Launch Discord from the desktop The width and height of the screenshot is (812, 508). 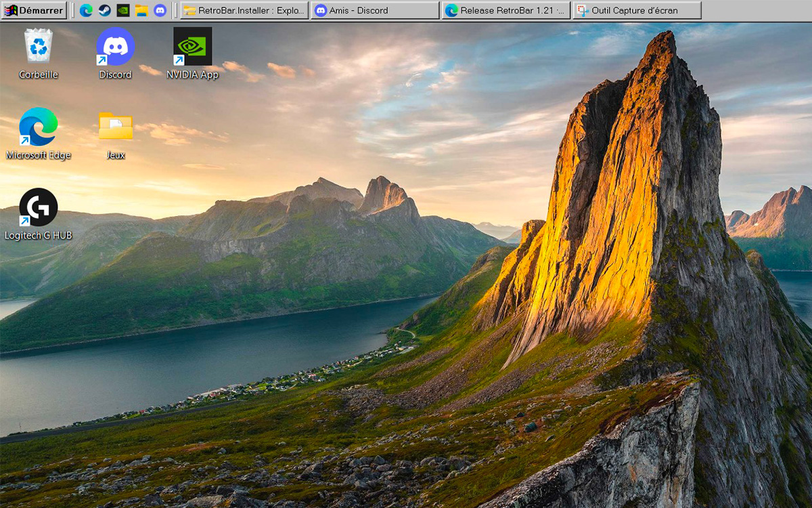[115, 45]
